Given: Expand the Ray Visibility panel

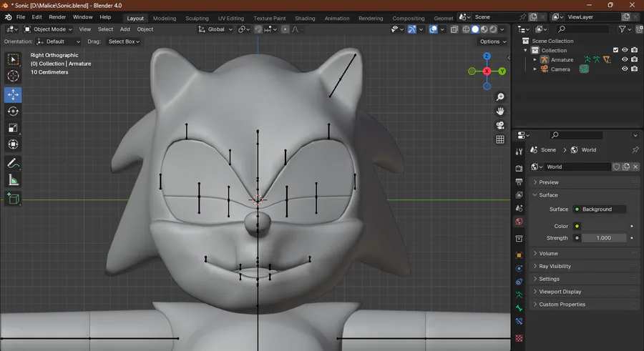Looking at the screenshot, I should click(x=585, y=266).
